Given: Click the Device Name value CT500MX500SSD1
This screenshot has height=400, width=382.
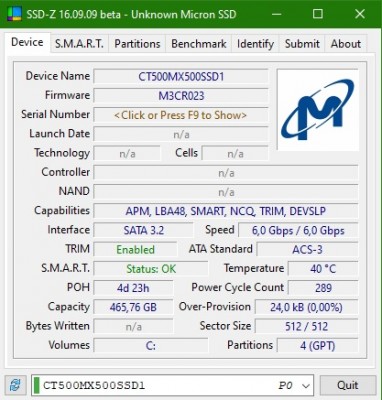Looking at the screenshot, I should (x=181, y=77).
